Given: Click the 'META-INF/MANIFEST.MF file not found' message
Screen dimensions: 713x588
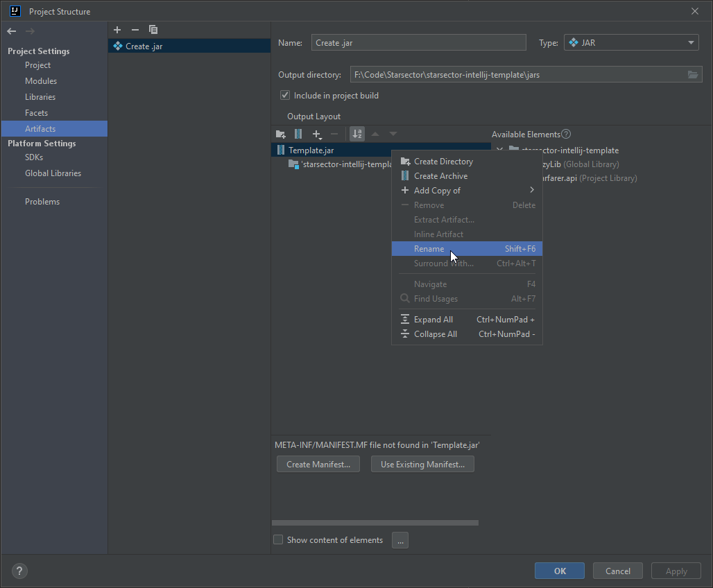Looking at the screenshot, I should pyautogui.click(x=377, y=444).
